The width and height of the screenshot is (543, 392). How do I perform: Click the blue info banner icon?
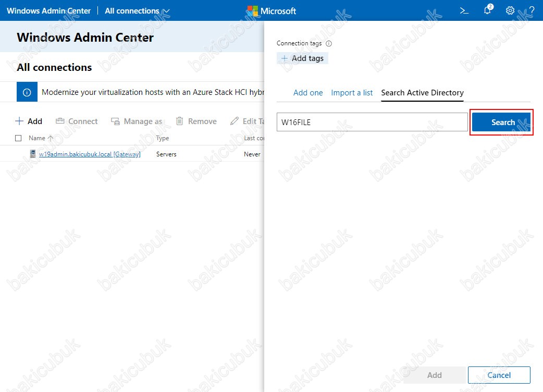pyautogui.click(x=27, y=92)
